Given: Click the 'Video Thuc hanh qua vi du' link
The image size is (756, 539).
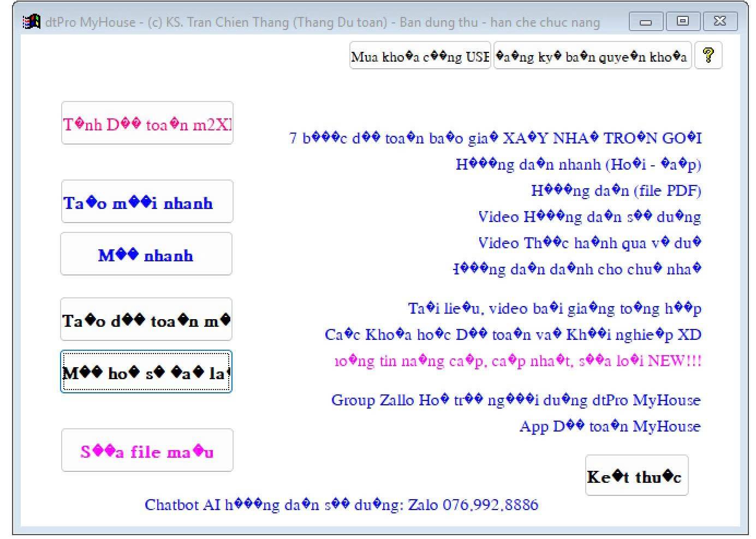Looking at the screenshot, I should click(589, 243).
